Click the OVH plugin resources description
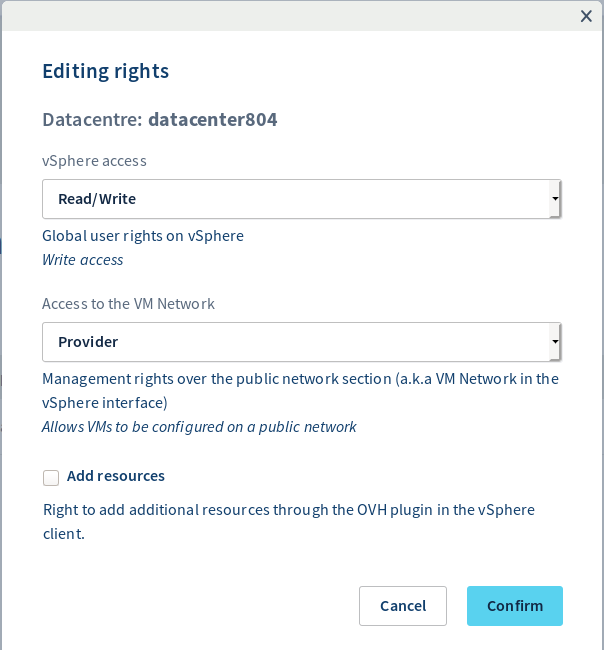Screen dimensions: 604x650 click(288, 510)
